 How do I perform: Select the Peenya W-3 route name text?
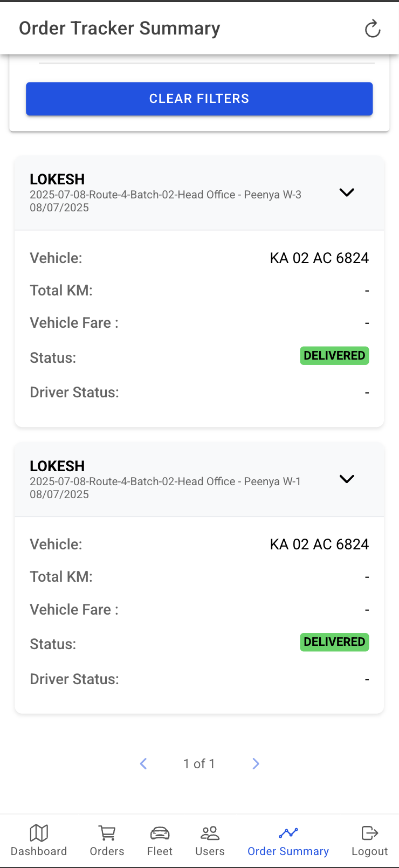tap(165, 195)
